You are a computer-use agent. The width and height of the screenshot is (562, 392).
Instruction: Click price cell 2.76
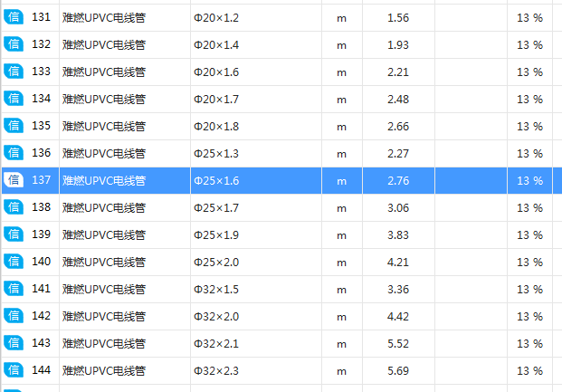[398, 181]
